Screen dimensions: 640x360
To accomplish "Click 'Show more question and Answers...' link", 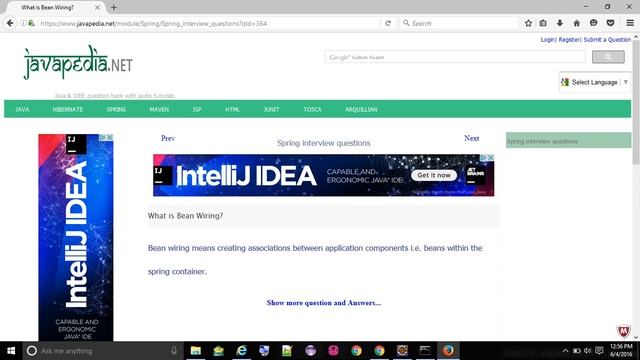I will tap(324, 303).
